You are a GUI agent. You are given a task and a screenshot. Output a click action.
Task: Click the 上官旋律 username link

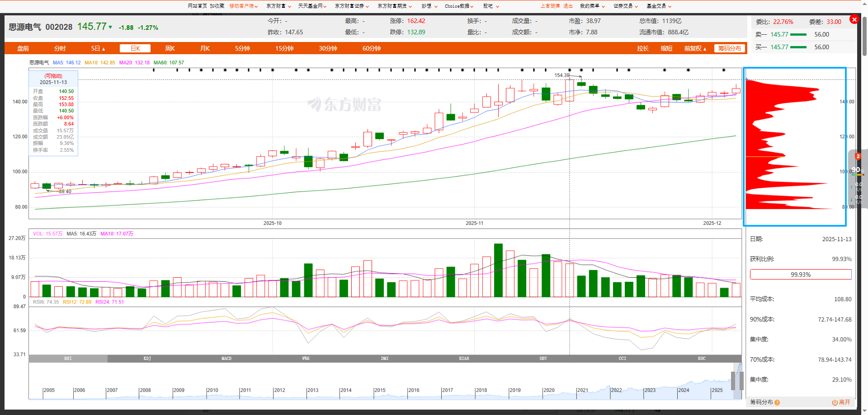(x=550, y=6)
